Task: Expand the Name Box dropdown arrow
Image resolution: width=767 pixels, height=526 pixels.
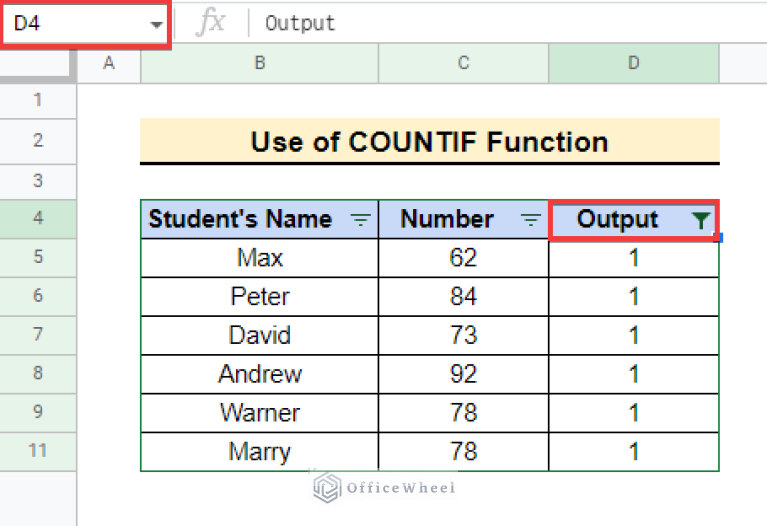Action: point(157,24)
